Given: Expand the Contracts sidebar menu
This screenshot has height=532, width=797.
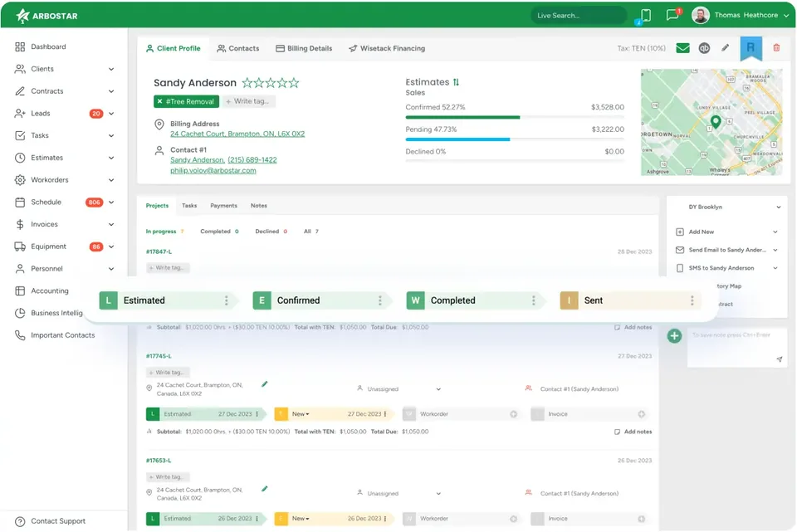Looking at the screenshot, I should point(110,91).
